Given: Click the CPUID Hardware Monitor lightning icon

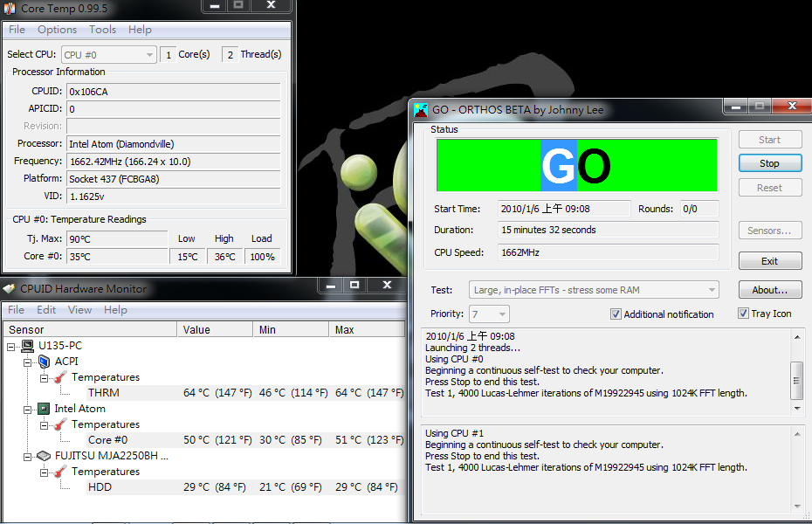Looking at the screenshot, I should pos(10,288).
